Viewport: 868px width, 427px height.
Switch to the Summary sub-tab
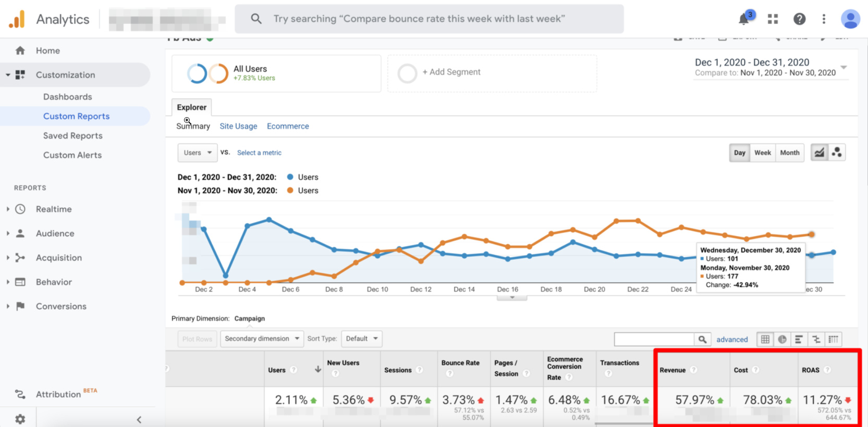(x=193, y=126)
